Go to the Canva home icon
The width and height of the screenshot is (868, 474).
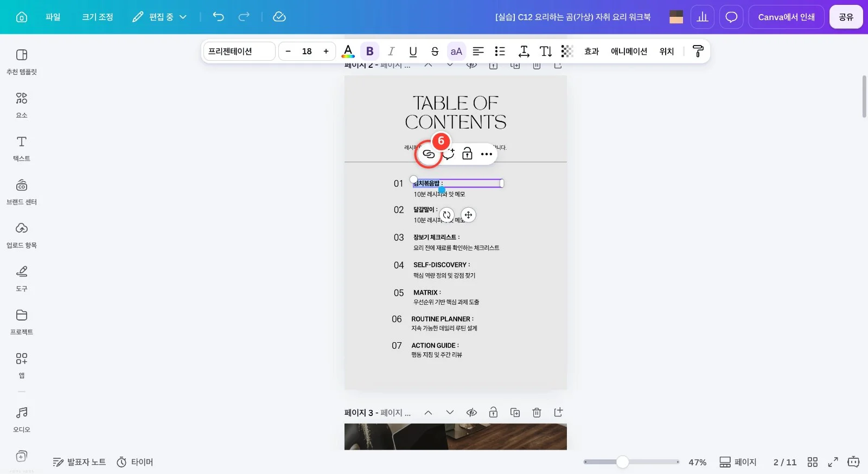pyautogui.click(x=22, y=17)
